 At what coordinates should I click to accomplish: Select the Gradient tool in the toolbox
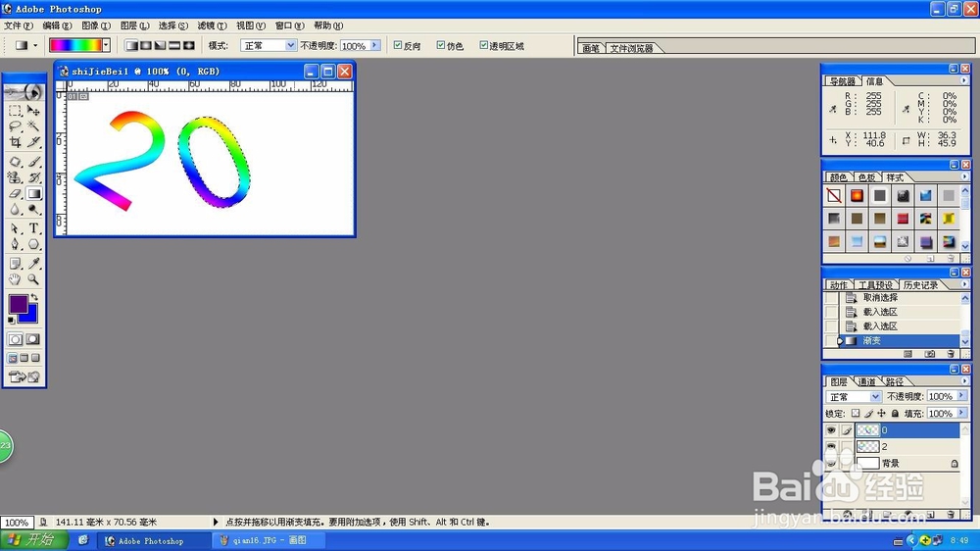tap(33, 194)
